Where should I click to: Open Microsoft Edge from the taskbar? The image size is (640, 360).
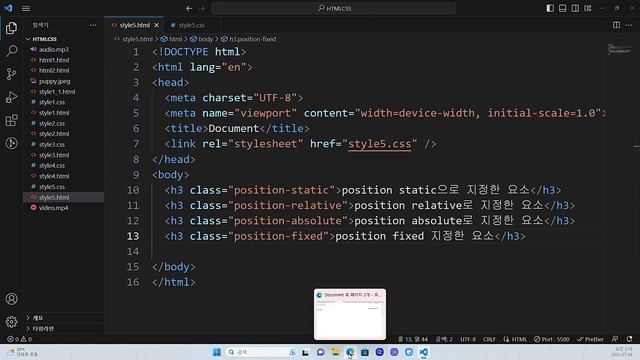pyautogui.click(x=350, y=352)
